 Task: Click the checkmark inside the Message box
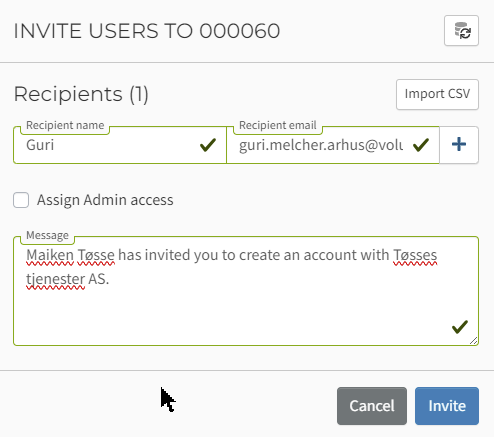coord(460,327)
